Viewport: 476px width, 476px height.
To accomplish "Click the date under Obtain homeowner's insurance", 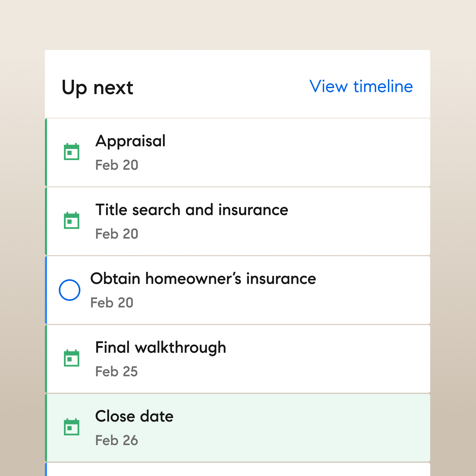I will (x=112, y=303).
